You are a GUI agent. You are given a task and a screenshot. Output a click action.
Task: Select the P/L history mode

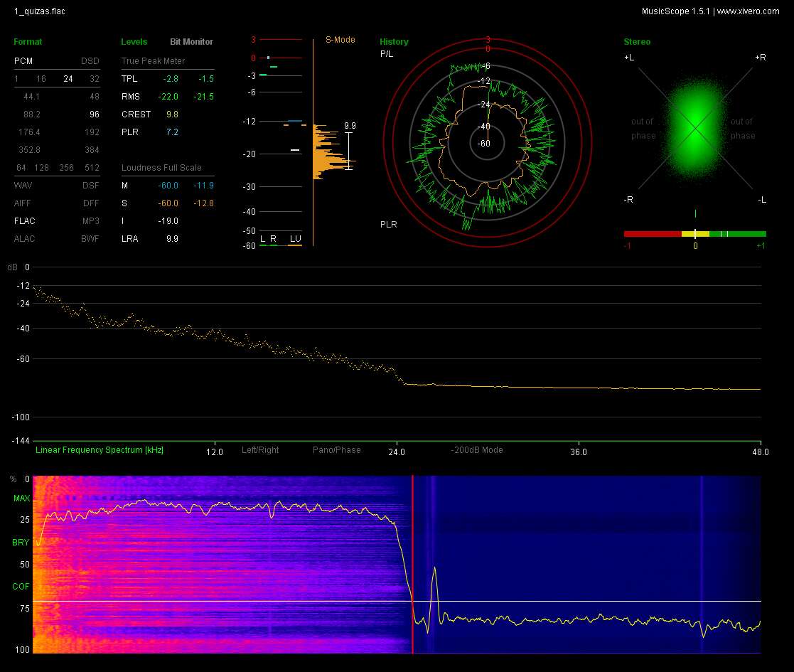pyautogui.click(x=387, y=54)
